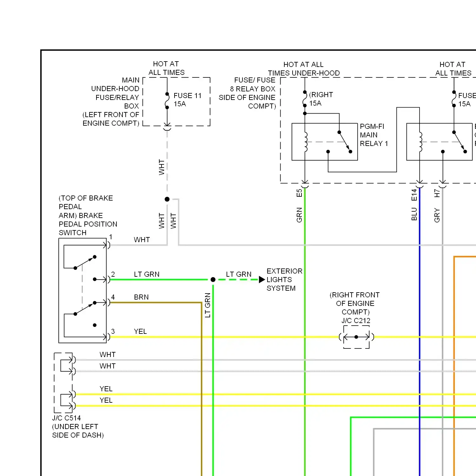Image resolution: width=476 pixels, height=476 pixels.
Task: Click the dashed LT GRN label near the arrow
Action: pyautogui.click(x=239, y=274)
